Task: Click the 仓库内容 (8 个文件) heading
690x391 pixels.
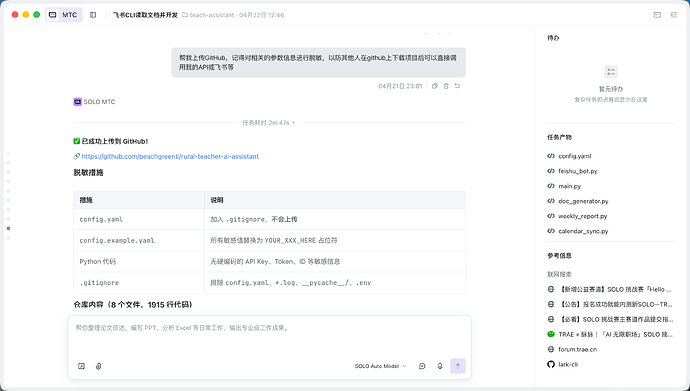Action: (133, 304)
